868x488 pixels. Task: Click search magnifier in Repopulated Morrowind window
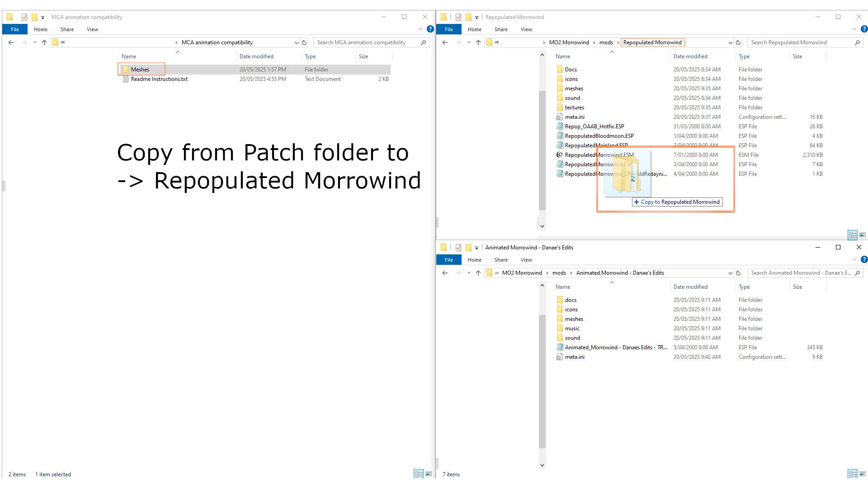click(857, 42)
